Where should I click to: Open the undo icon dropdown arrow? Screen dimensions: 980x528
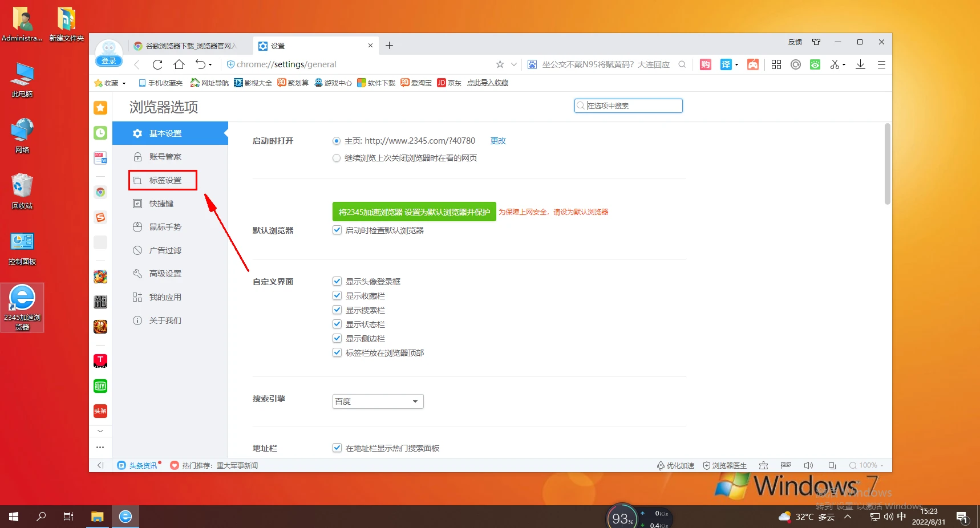[x=210, y=65]
